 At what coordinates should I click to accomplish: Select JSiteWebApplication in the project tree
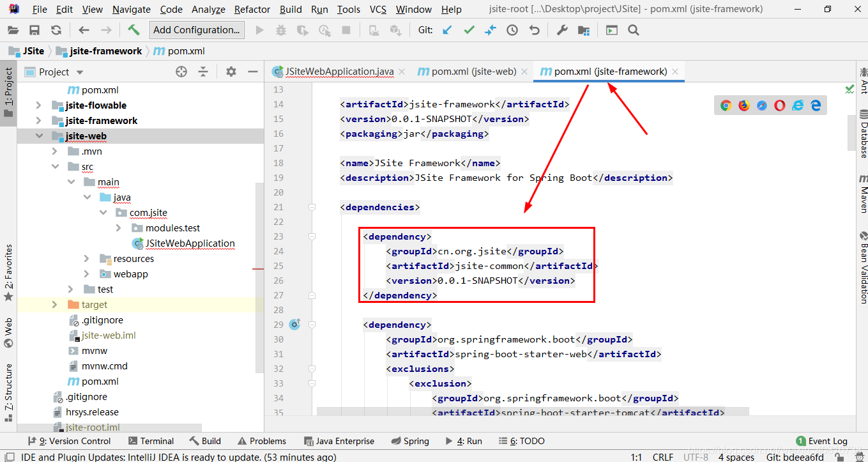tap(190, 243)
